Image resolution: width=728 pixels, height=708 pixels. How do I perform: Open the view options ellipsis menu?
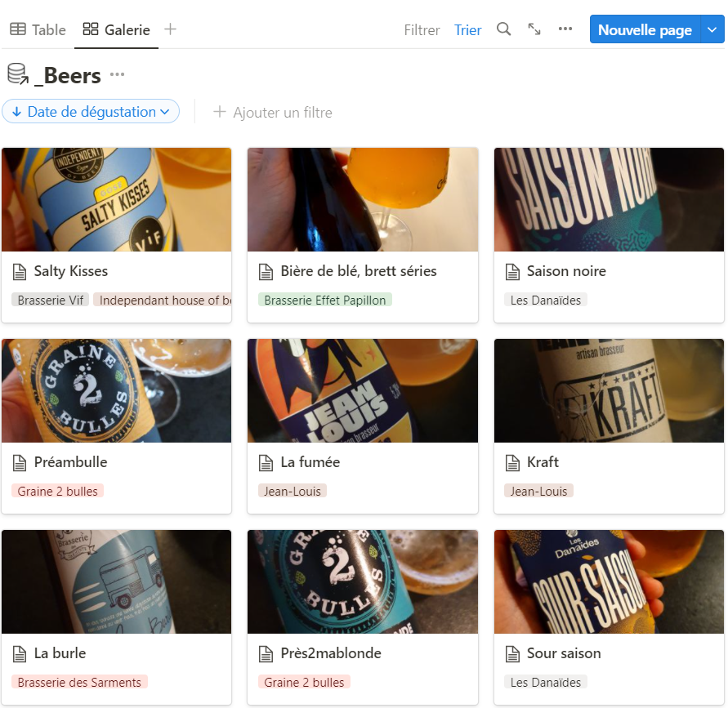tap(565, 29)
